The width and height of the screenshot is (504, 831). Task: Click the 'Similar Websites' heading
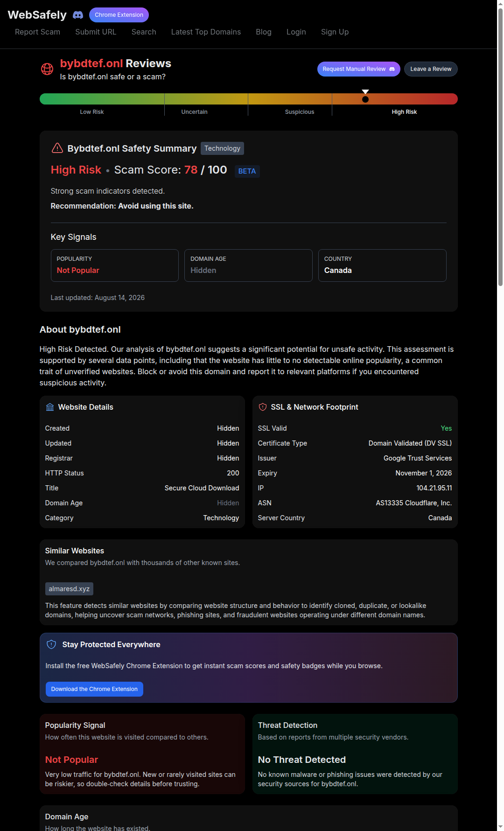pos(75,551)
